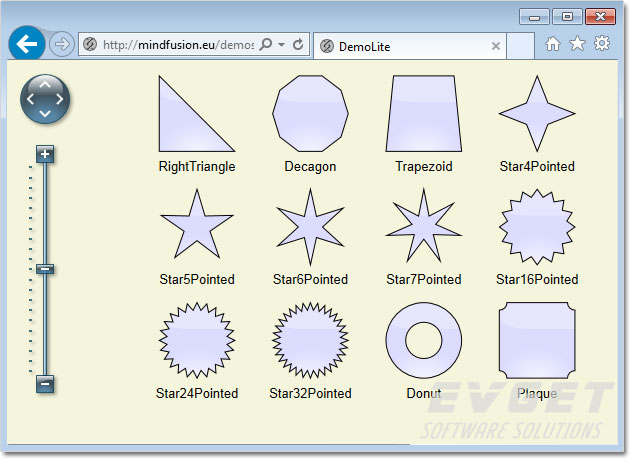Image resolution: width=630 pixels, height=459 pixels.
Task: Select the Star32Pointed shape
Action: pyautogui.click(x=310, y=340)
